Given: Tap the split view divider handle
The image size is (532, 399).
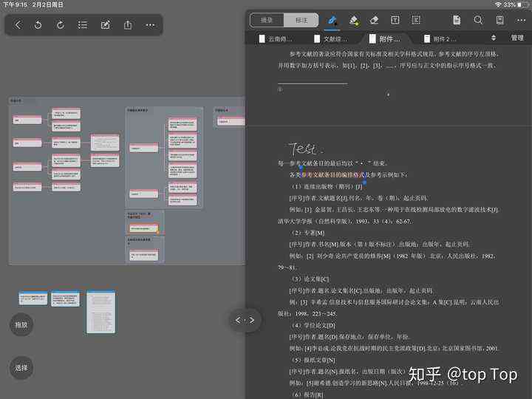Looking at the screenshot, I should coord(245,320).
